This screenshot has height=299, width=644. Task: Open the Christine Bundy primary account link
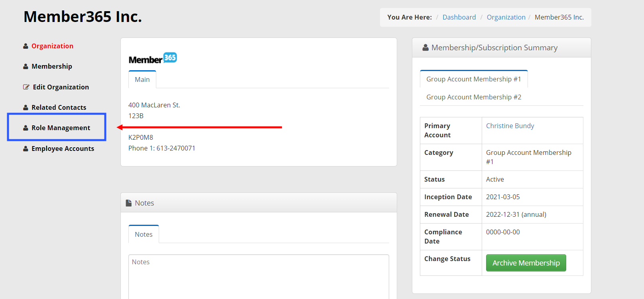tap(510, 126)
